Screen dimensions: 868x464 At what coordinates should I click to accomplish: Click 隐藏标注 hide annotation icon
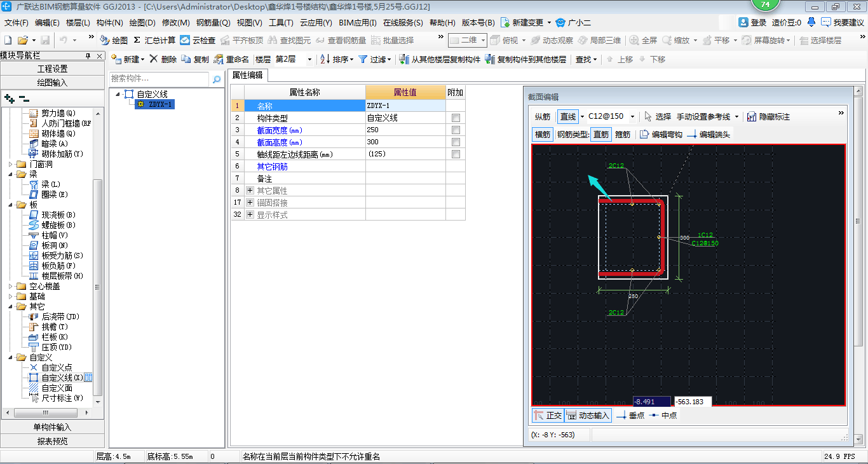(x=752, y=117)
